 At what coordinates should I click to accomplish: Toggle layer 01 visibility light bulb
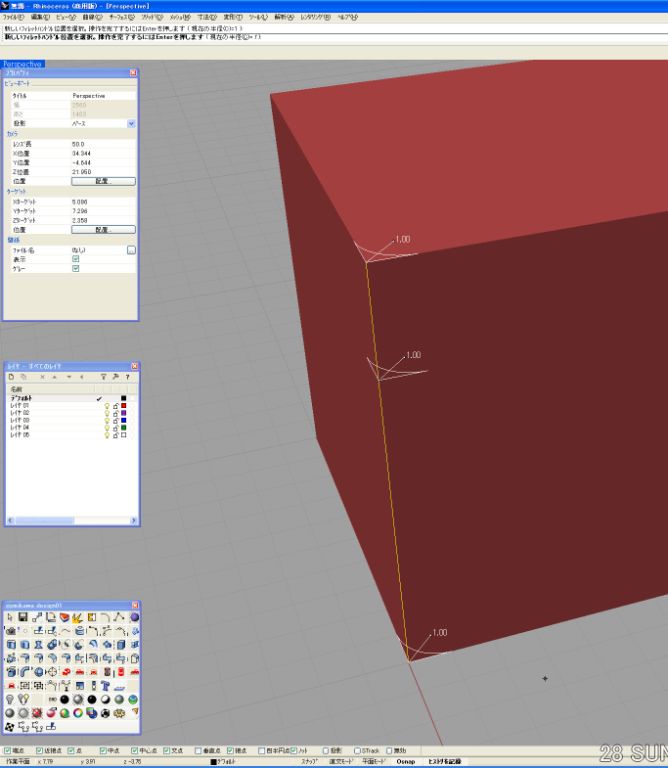tap(107, 405)
